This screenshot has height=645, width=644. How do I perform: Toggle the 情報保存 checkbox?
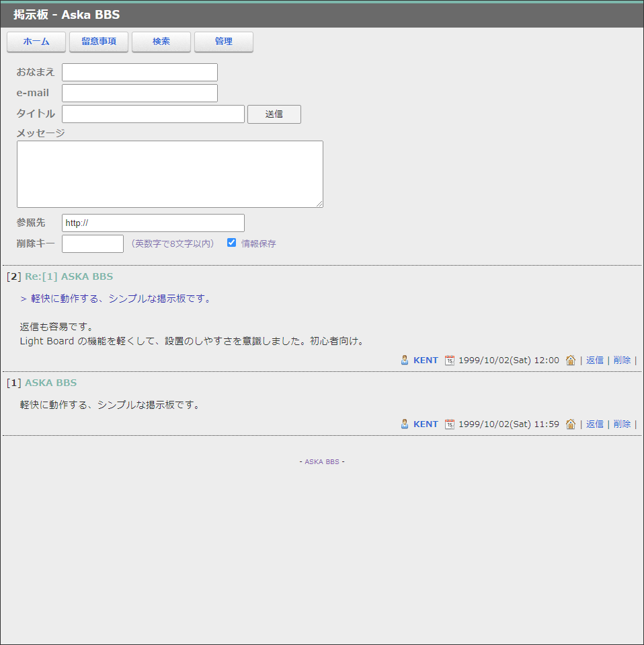[x=232, y=243]
